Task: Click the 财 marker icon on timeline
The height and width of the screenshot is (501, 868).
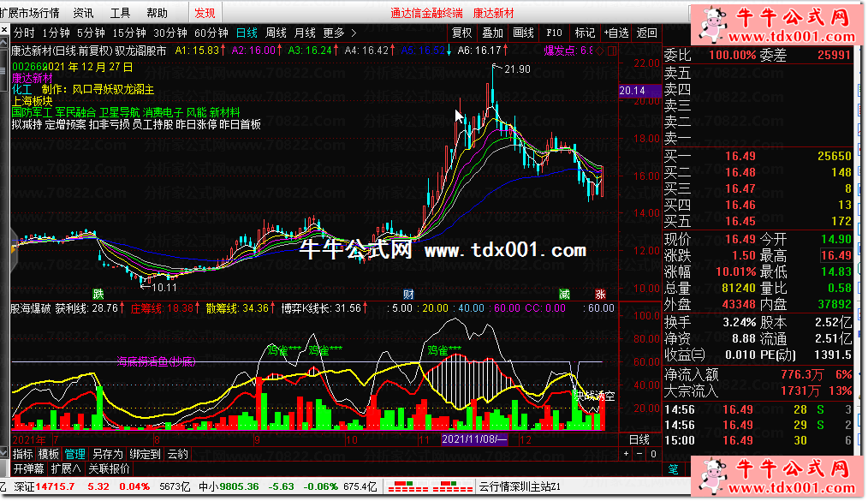Action: pyautogui.click(x=408, y=294)
